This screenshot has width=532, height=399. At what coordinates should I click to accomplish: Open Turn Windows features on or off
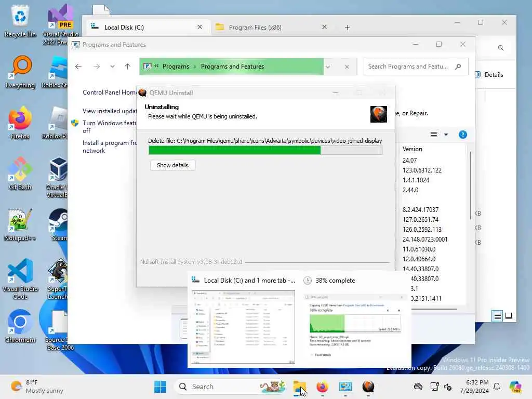[109, 127]
